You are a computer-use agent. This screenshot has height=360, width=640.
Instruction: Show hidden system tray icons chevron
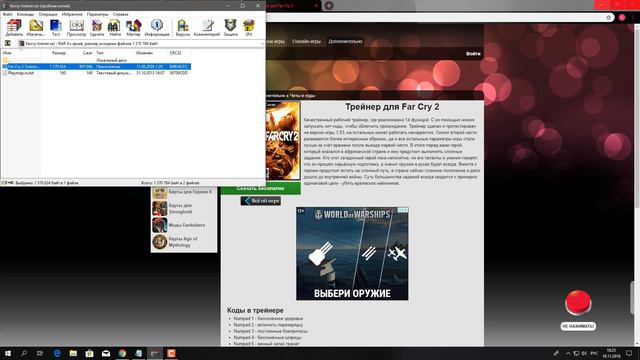point(568,353)
